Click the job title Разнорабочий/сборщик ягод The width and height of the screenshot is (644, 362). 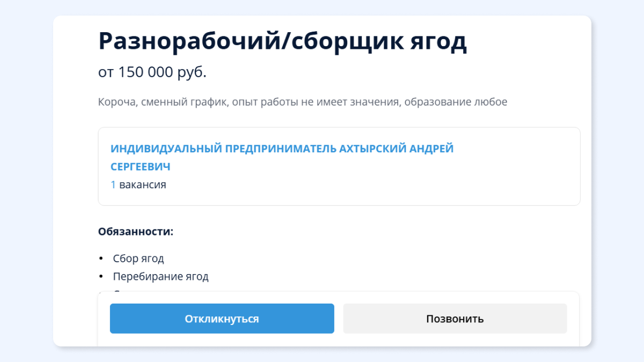click(x=282, y=42)
